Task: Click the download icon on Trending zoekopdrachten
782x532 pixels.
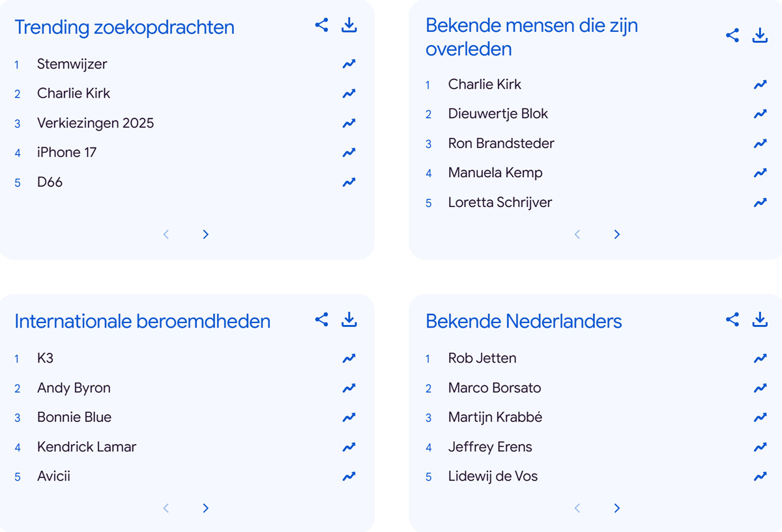Action: [x=349, y=25]
